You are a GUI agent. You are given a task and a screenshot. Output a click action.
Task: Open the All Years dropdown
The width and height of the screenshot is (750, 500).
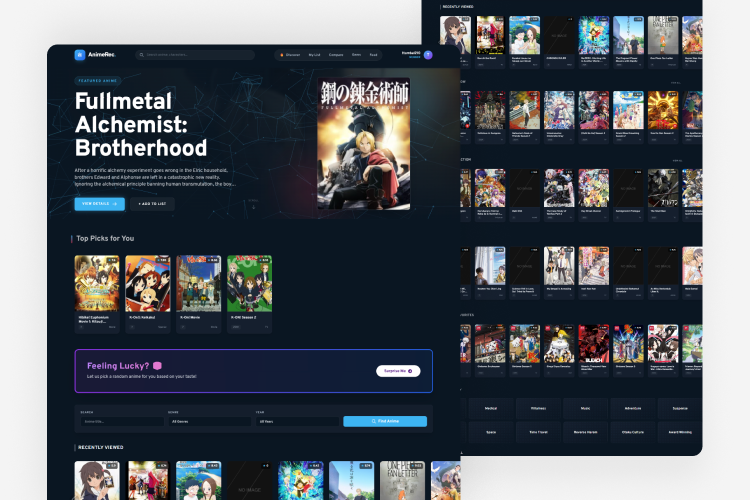(x=297, y=422)
